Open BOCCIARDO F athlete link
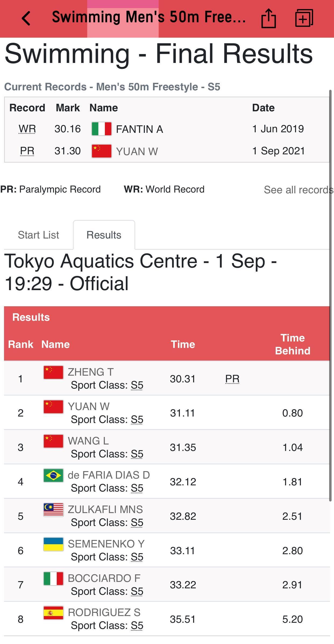The image size is (334, 644). (104, 578)
